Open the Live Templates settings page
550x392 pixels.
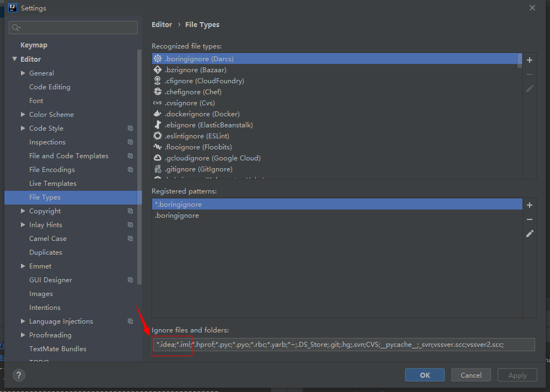click(52, 183)
